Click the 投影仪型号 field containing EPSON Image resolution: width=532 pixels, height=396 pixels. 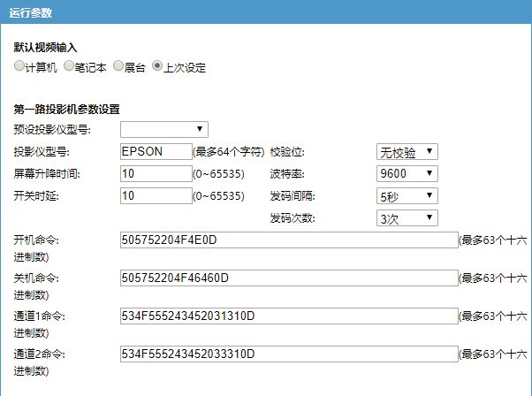tap(156, 152)
